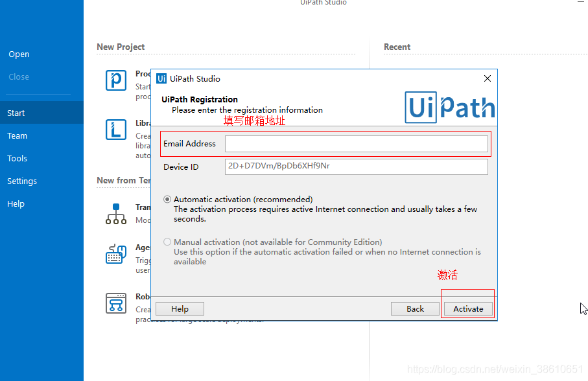Click the Back button in dialog

(x=415, y=308)
